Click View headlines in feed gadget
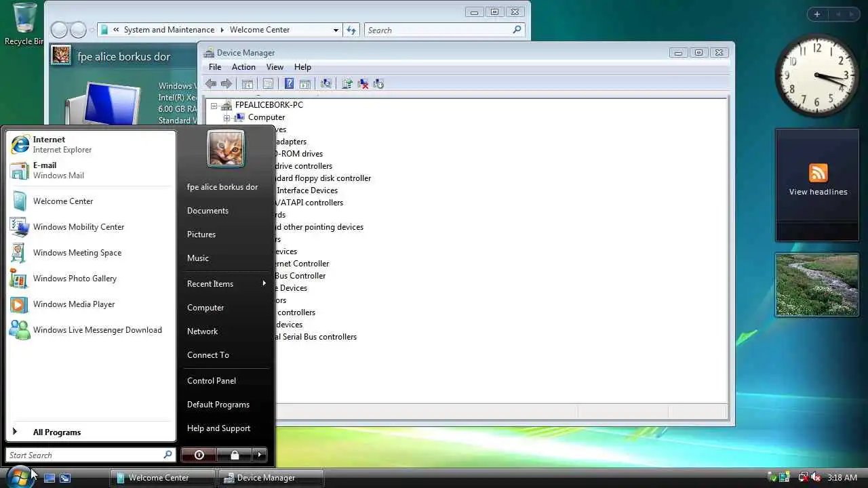Viewport: 868px width, 488px height. (x=818, y=192)
